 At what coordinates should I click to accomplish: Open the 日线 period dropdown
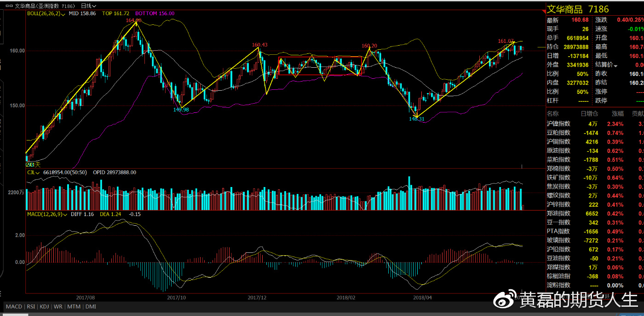88,6
